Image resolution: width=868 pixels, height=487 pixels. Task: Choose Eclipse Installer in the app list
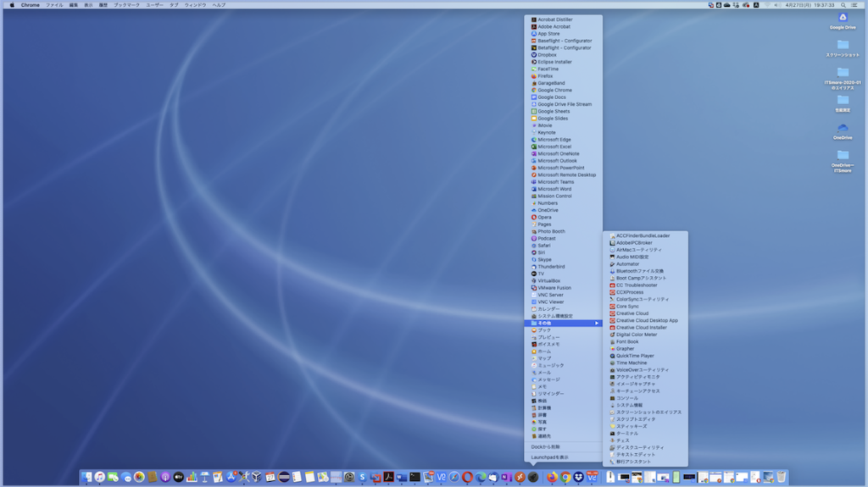[x=554, y=62]
